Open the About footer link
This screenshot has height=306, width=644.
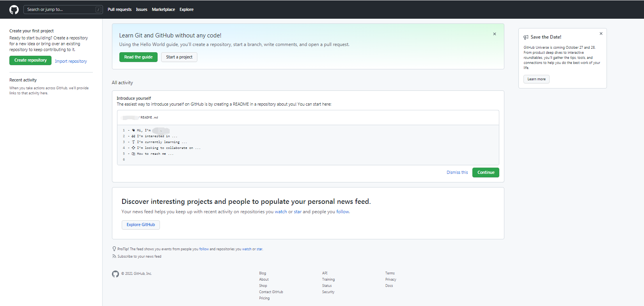click(x=264, y=279)
